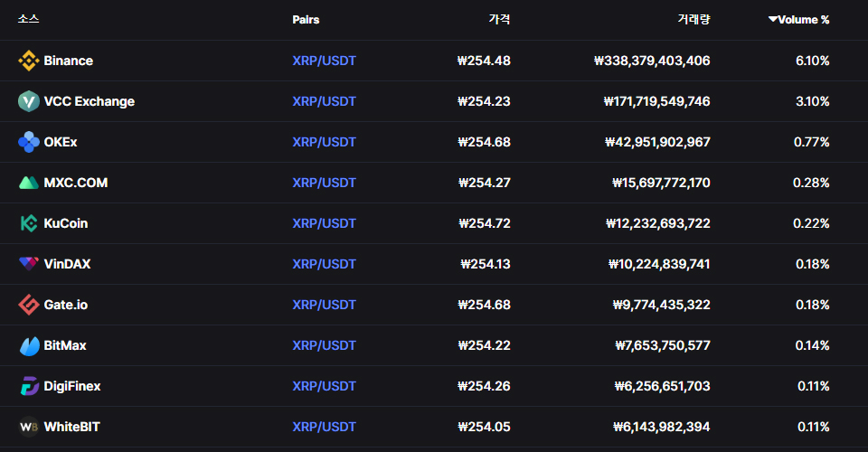868x452 pixels.
Task: Click the OKEx blue logo icon
Action: tap(29, 142)
